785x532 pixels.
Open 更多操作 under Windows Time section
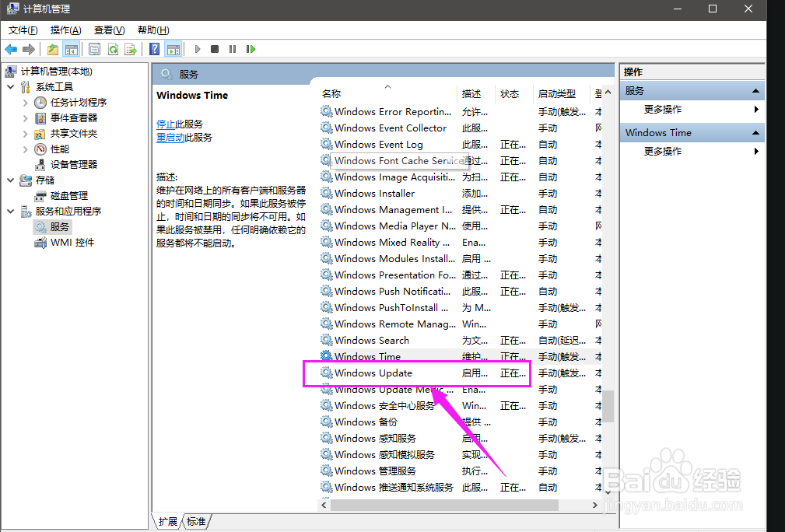(x=662, y=151)
